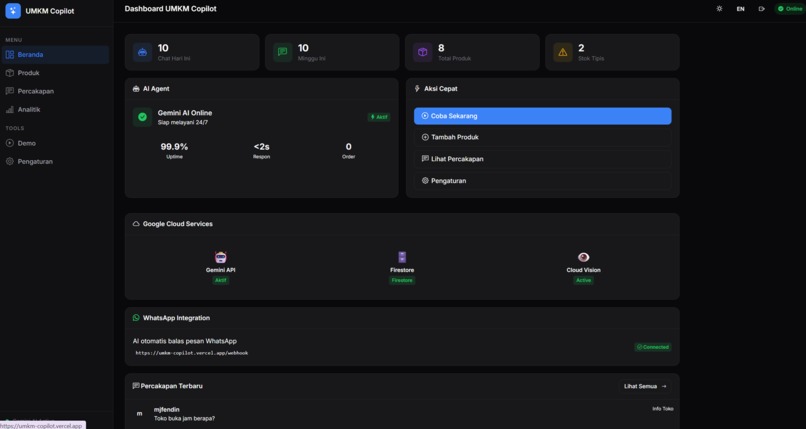Open the Demo tool in sidebar
Screen dimensions: 806x429
click(x=56, y=143)
